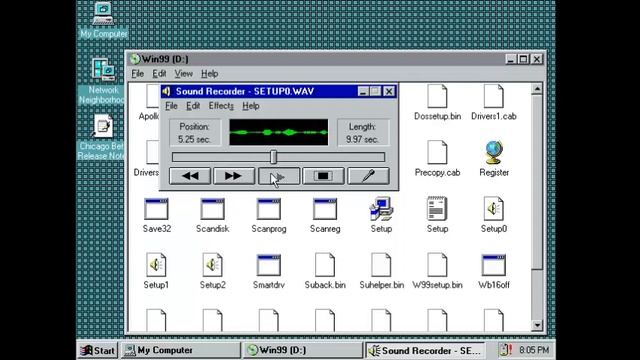Open View menu in Win99 window
The height and width of the screenshot is (360, 640).
click(184, 73)
